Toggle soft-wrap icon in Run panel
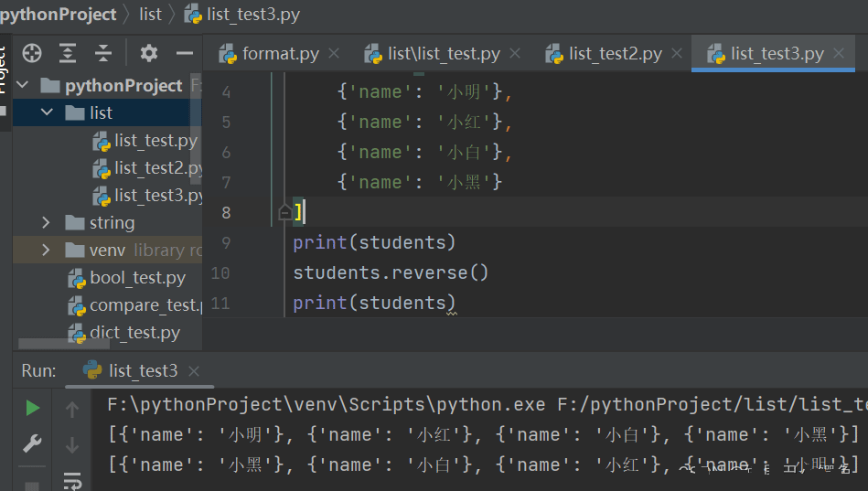Screen dimensions: 868x491 point(72,480)
